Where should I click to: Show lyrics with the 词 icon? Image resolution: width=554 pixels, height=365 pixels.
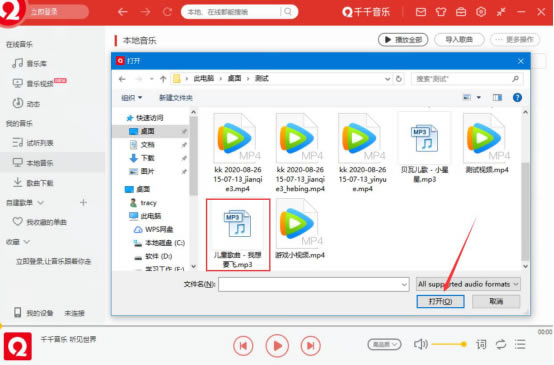click(481, 344)
